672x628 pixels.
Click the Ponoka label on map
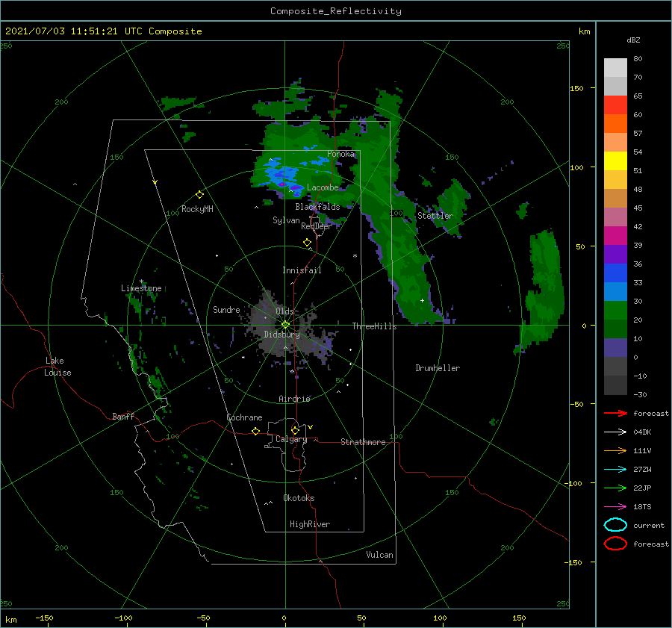coord(340,154)
